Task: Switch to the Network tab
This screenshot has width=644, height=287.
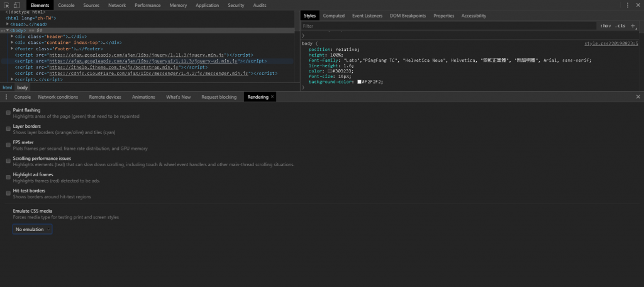Action: click(x=117, y=5)
